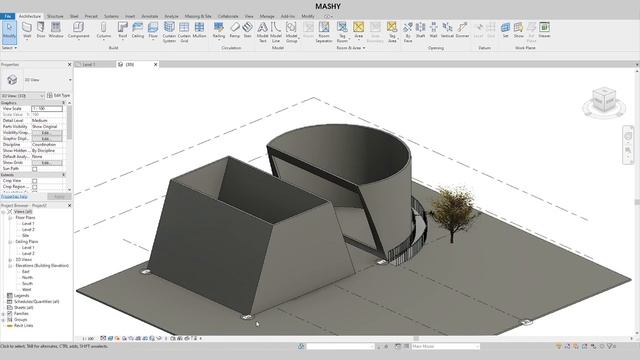The height and width of the screenshot is (360, 640).
Task: Select the Area tool
Action: click(x=358, y=30)
